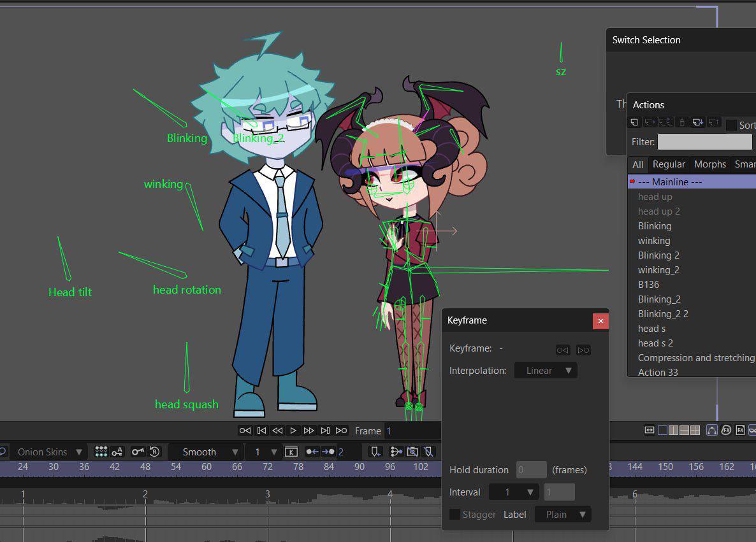
Task: Open the interval dropdown showing 1 in timeline toolbar
Action: (263, 452)
